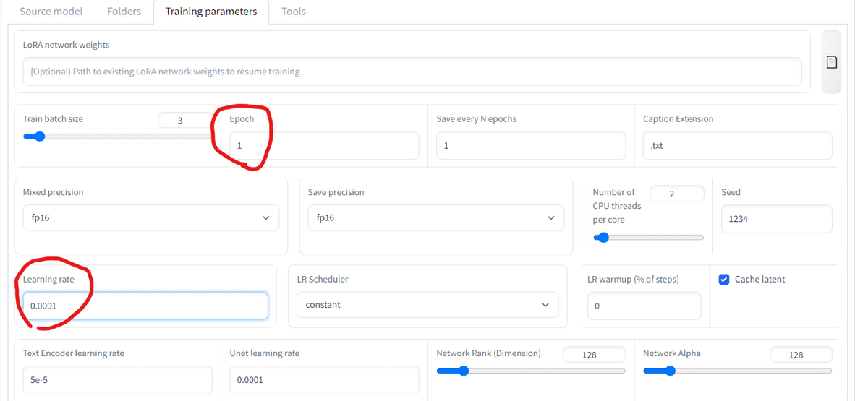Click the Learning rate input field
The image size is (868, 401).
[145, 306]
